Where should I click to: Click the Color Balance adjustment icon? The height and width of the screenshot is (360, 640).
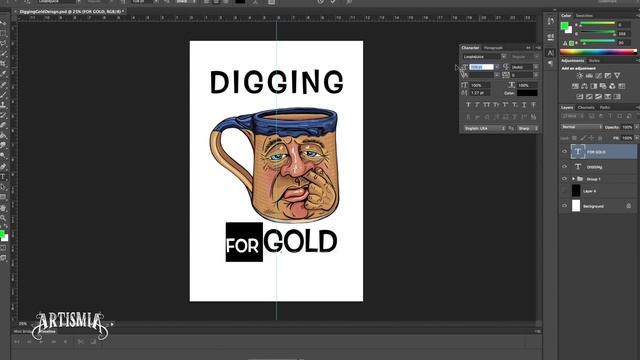584,86
